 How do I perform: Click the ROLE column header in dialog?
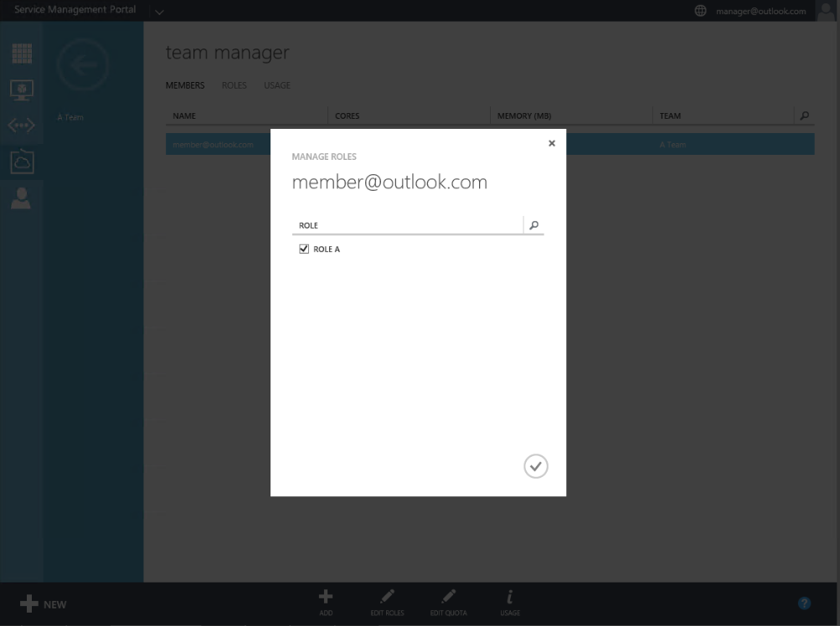click(x=308, y=226)
